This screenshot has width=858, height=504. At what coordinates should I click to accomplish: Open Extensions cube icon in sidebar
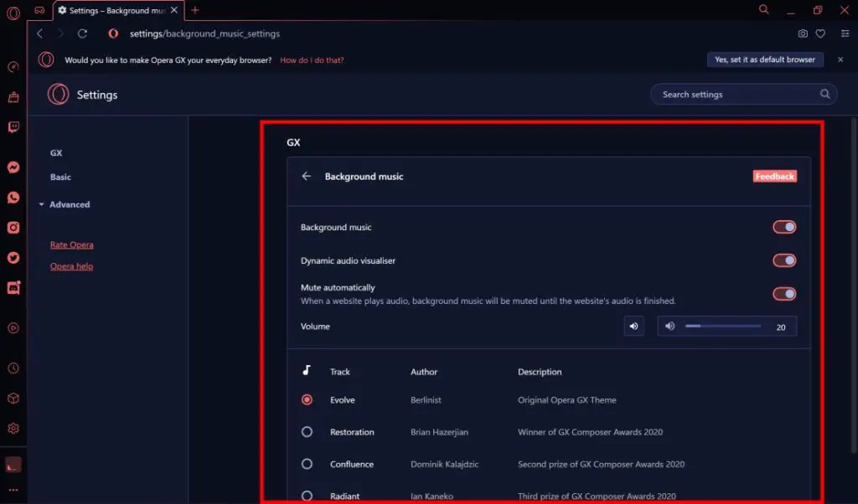point(13,399)
